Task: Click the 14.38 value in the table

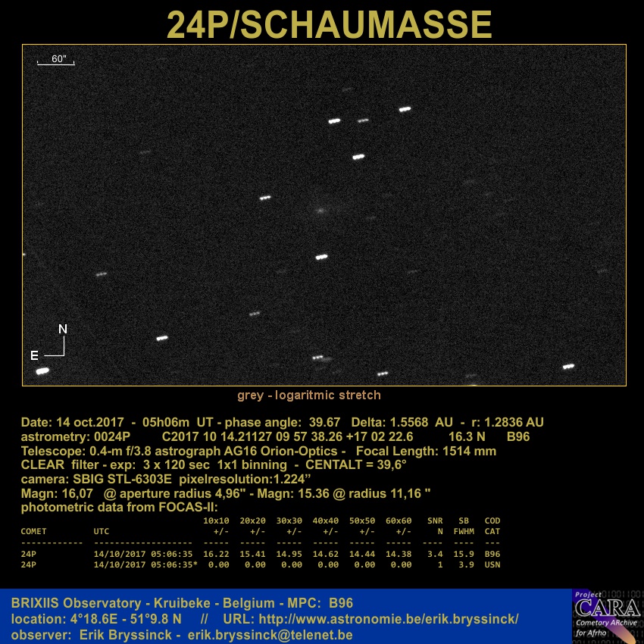Action: tap(399, 554)
